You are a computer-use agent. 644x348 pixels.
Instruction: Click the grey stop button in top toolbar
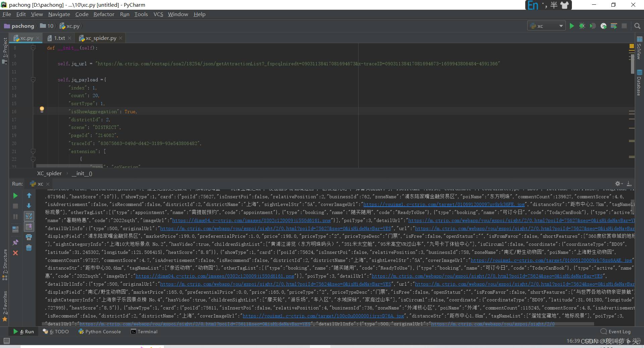624,26
